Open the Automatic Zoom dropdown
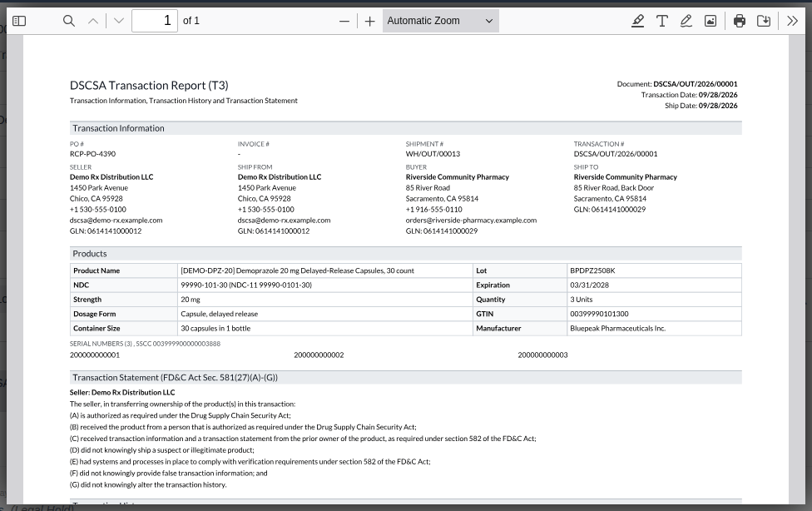This screenshot has width=812, height=511. (441, 21)
